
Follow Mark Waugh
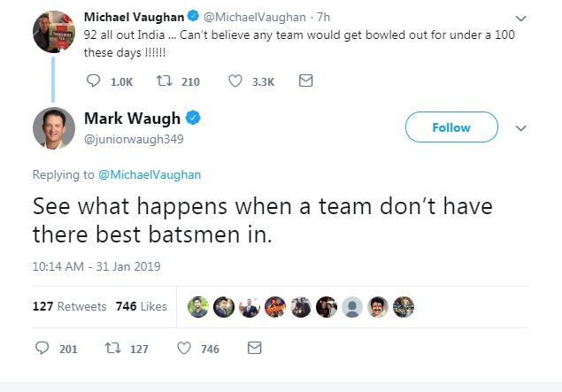(x=450, y=127)
